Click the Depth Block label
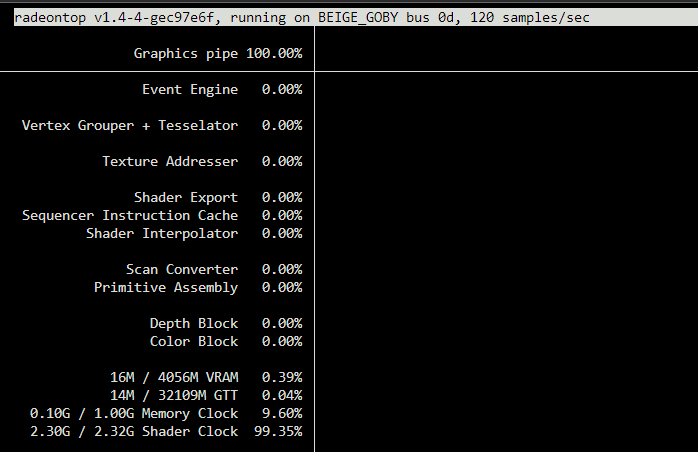The width and height of the screenshot is (698, 452). pos(194,323)
